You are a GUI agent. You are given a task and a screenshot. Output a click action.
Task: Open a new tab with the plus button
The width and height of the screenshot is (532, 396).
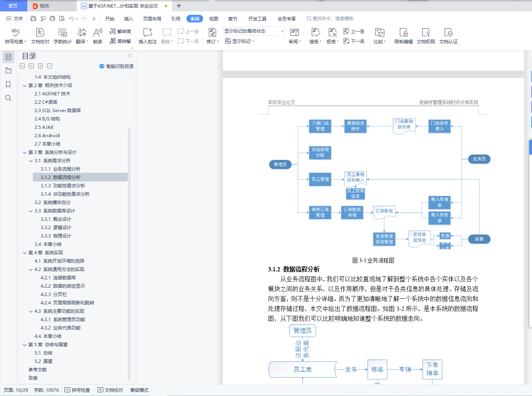pos(179,6)
